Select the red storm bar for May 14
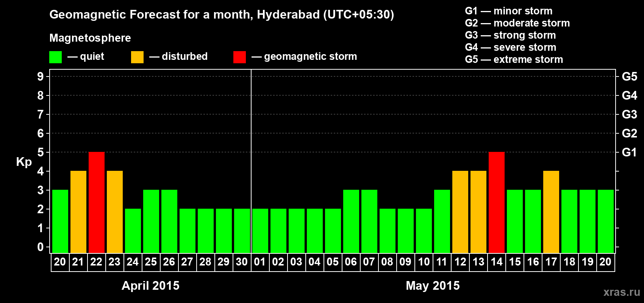 (497, 203)
